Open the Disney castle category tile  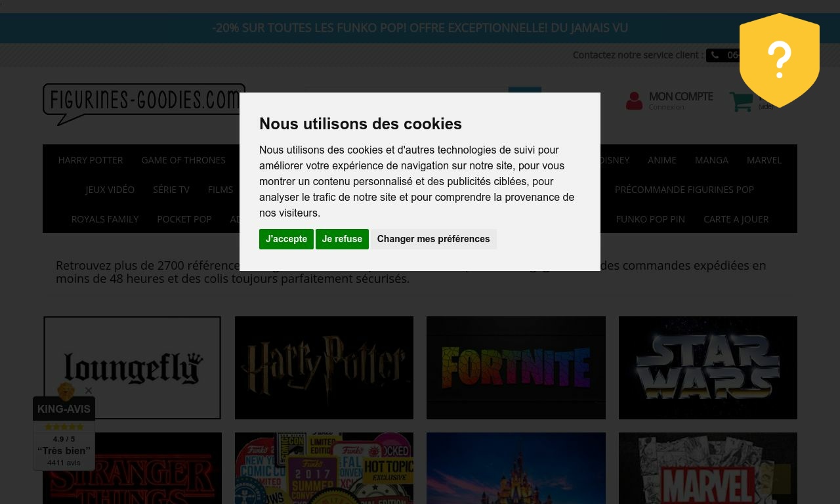(x=516, y=469)
